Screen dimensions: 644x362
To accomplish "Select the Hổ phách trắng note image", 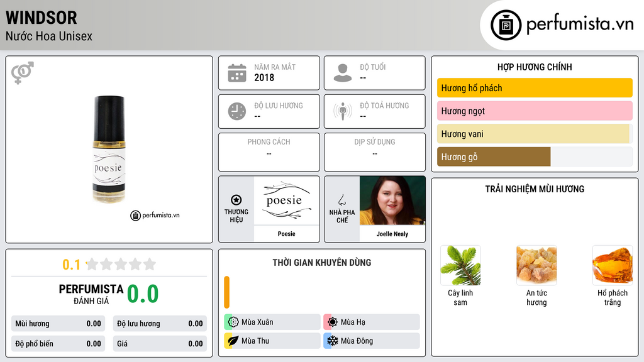I will click(613, 265).
